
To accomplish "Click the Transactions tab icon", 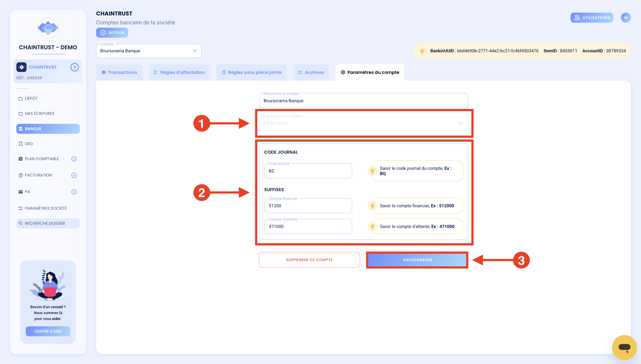I will [x=104, y=72].
